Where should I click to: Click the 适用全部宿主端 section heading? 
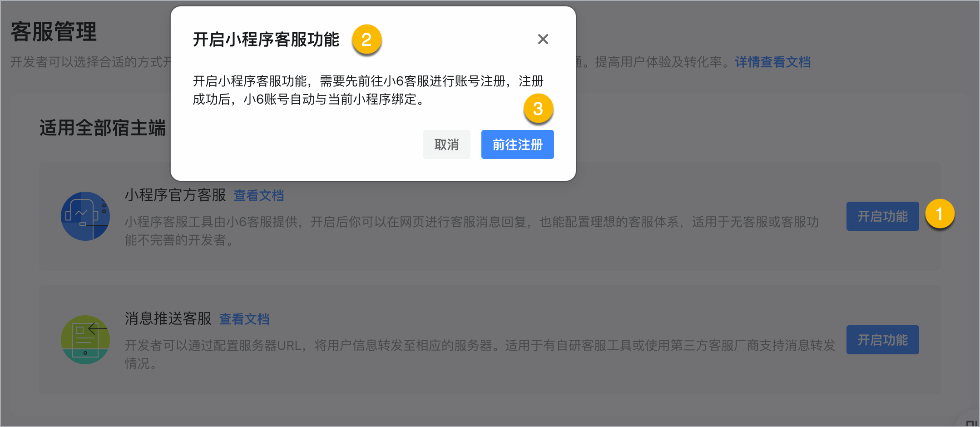coord(103,128)
